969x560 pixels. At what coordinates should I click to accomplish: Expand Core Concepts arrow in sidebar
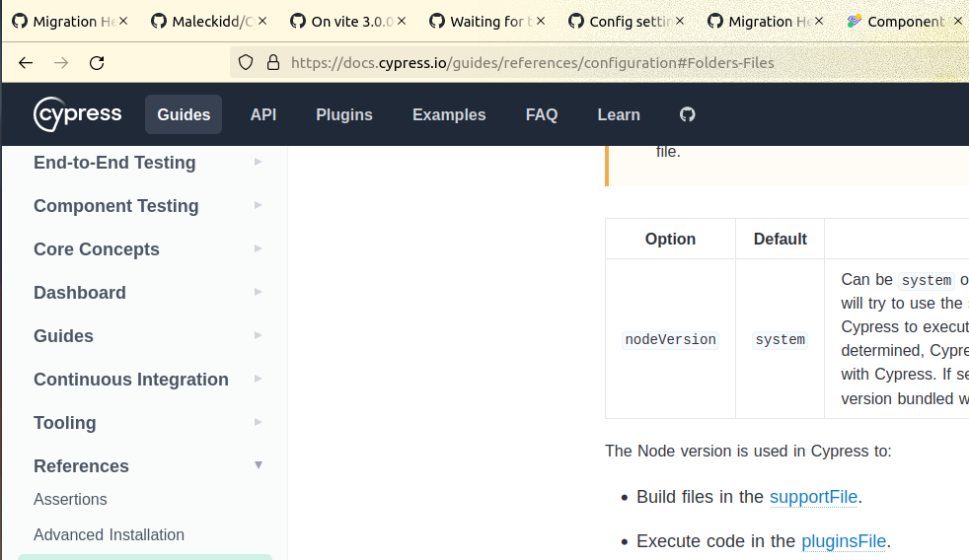click(x=258, y=248)
